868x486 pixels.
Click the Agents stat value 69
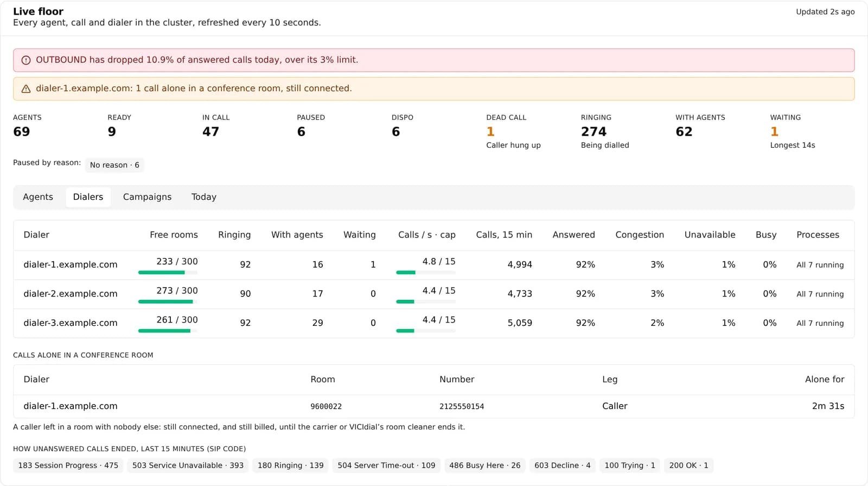[22, 132]
